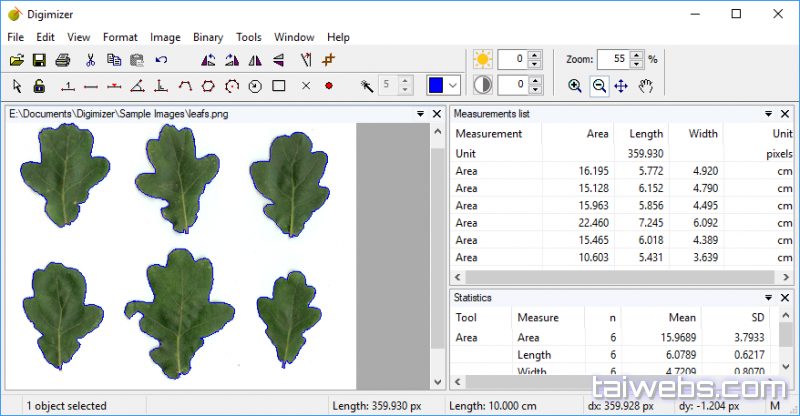The image size is (800, 416).
Task: Select the Pointer arrow tool
Action: pos(17,86)
